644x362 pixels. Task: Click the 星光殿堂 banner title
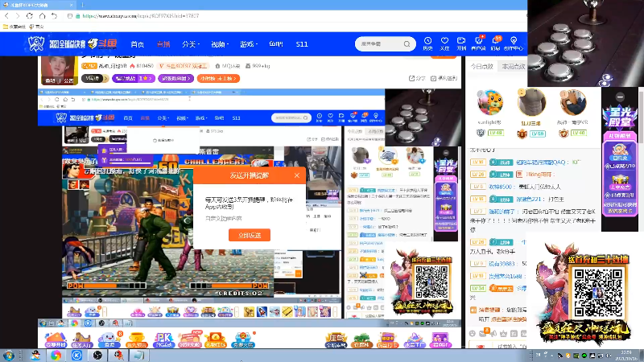619,117
